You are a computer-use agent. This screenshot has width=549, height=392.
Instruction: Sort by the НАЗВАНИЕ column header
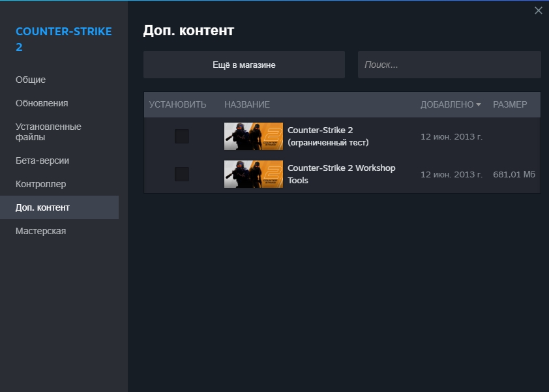pos(247,104)
